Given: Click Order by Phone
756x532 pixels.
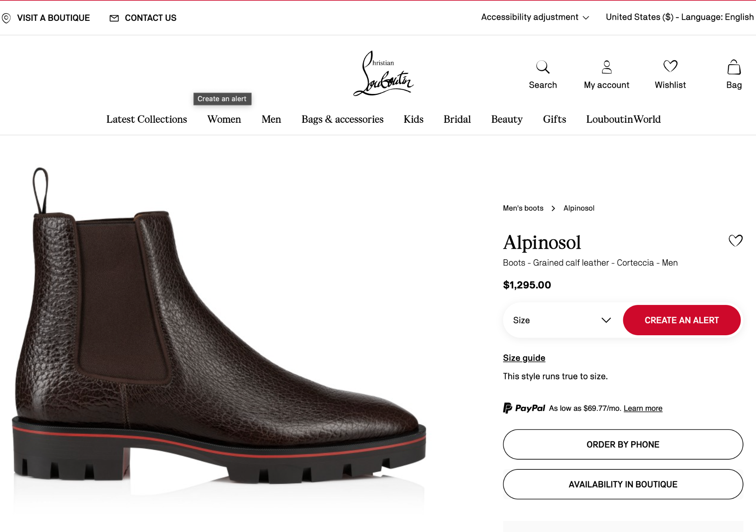Looking at the screenshot, I should coord(622,444).
